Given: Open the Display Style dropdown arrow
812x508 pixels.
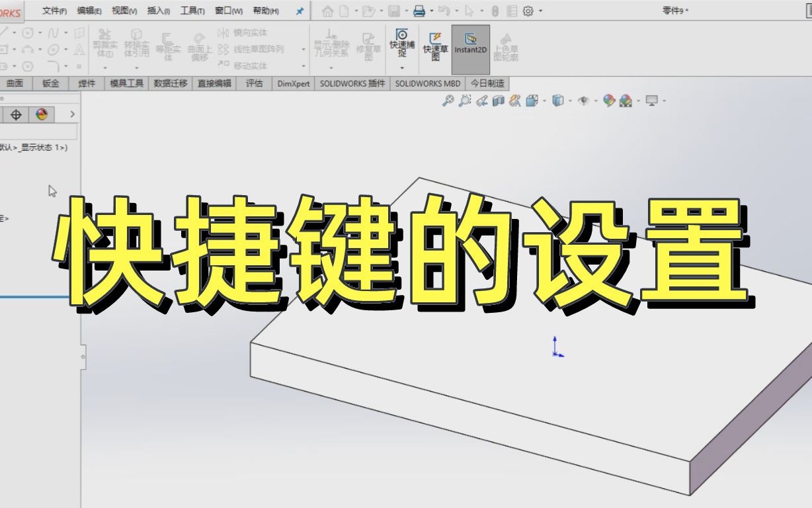Looking at the screenshot, I should [570, 101].
